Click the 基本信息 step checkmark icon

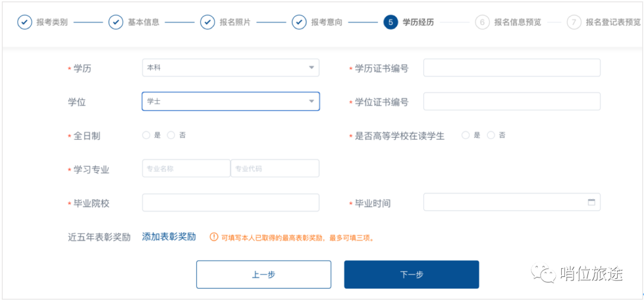(116, 23)
